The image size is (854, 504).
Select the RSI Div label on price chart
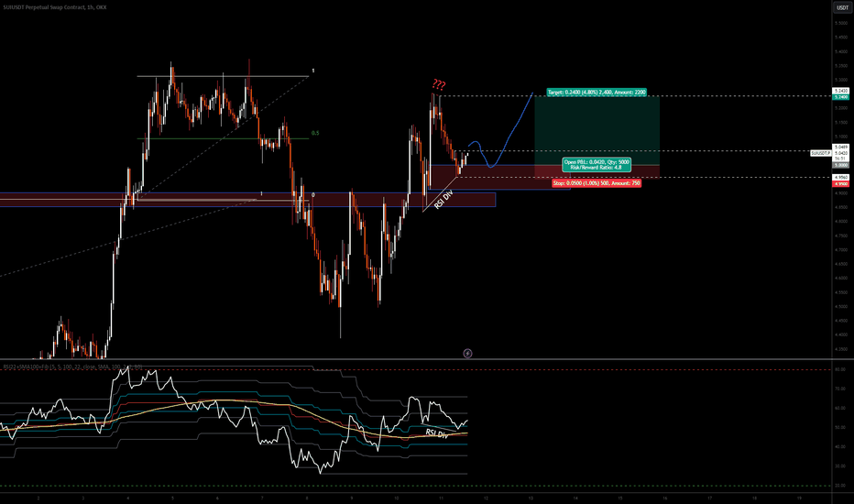tap(443, 200)
